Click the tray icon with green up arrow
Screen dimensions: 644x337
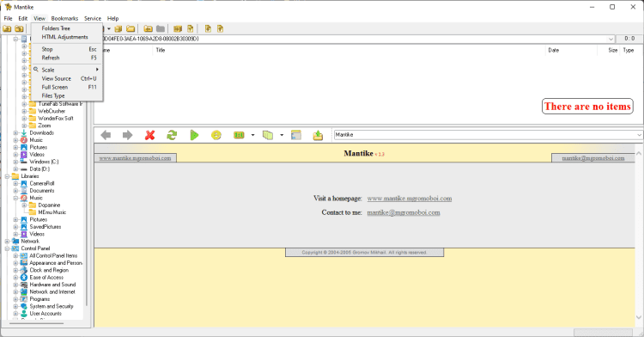(318, 135)
